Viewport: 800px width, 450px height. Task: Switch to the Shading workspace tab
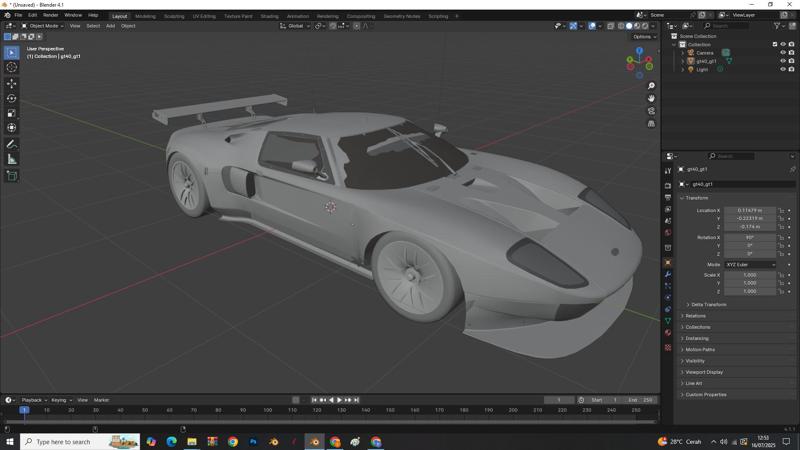pyautogui.click(x=269, y=16)
